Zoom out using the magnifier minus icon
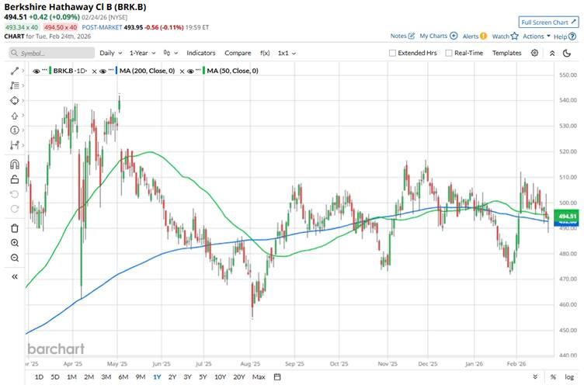Image resolution: width=584 pixels, height=392 pixels. coord(15,257)
